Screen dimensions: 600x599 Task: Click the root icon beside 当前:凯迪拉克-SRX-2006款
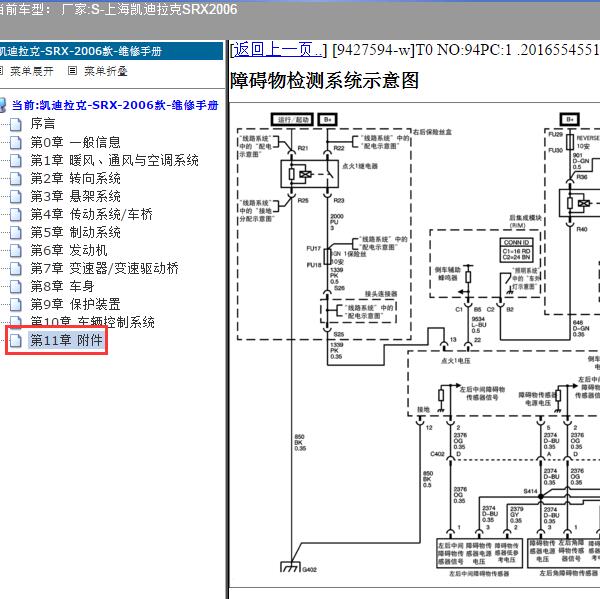point(3,105)
